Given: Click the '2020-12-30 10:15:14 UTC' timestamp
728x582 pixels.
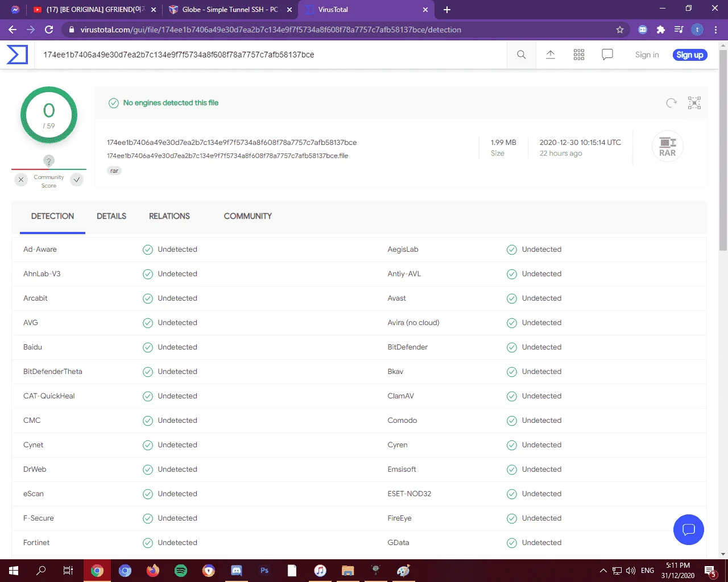Looking at the screenshot, I should click(580, 143).
